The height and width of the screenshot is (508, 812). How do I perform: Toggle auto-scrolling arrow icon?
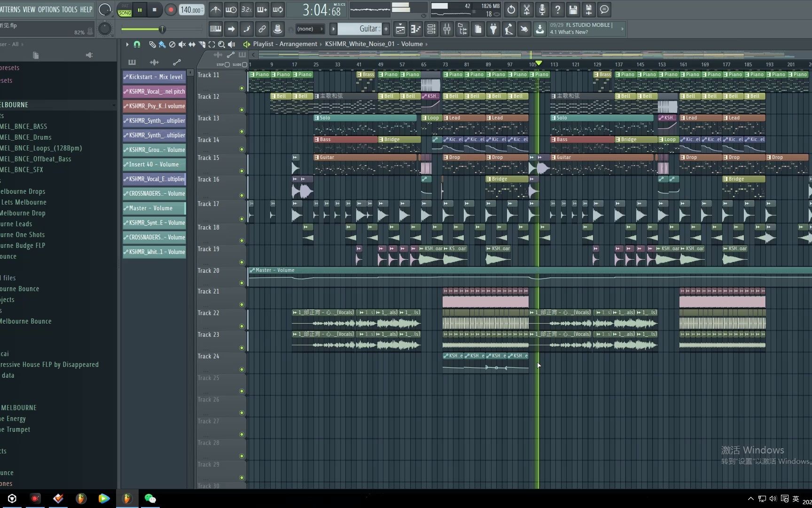point(231,29)
